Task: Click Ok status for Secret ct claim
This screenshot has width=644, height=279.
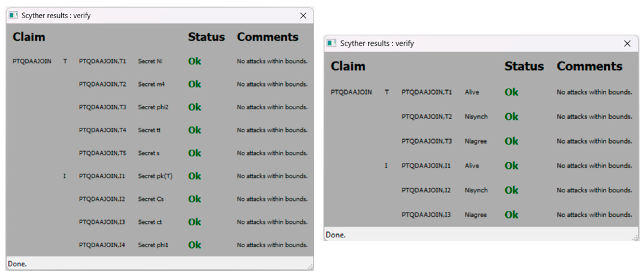Action: click(194, 222)
